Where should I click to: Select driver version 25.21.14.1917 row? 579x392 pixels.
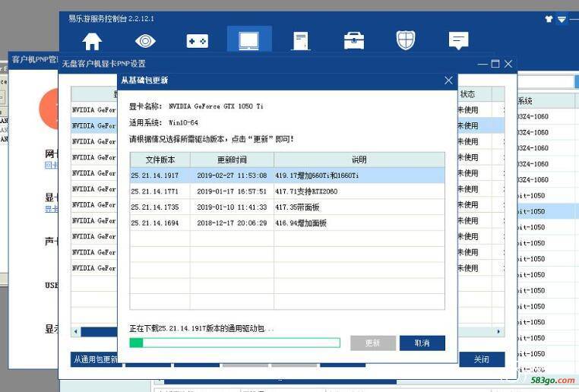coord(287,175)
